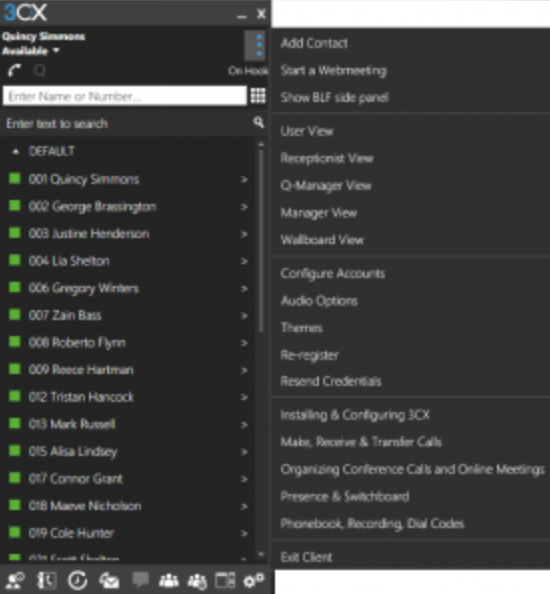The height and width of the screenshot is (594, 550).
Task: Open the scheduled conference icon with clock
Action: pos(197,580)
